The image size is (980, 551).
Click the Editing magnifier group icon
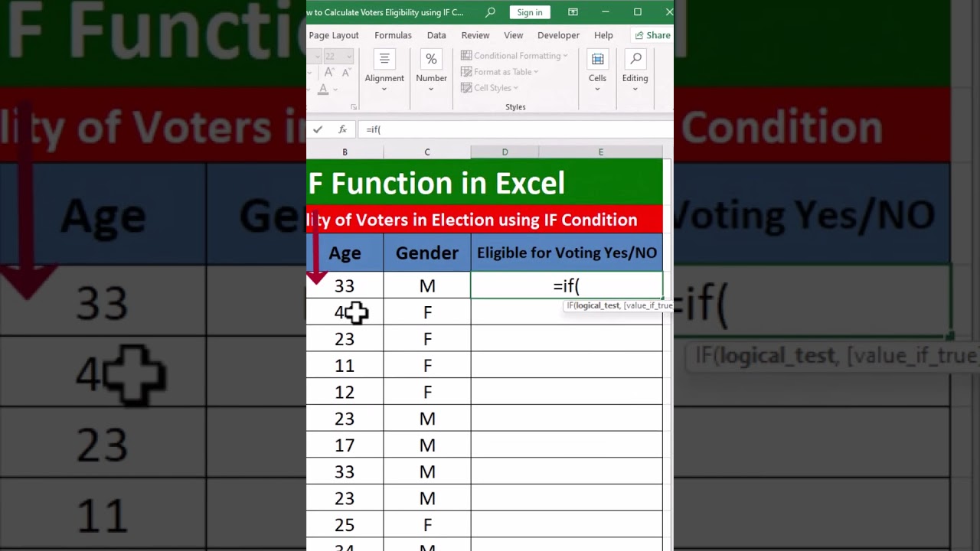pyautogui.click(x=635, y=60)
